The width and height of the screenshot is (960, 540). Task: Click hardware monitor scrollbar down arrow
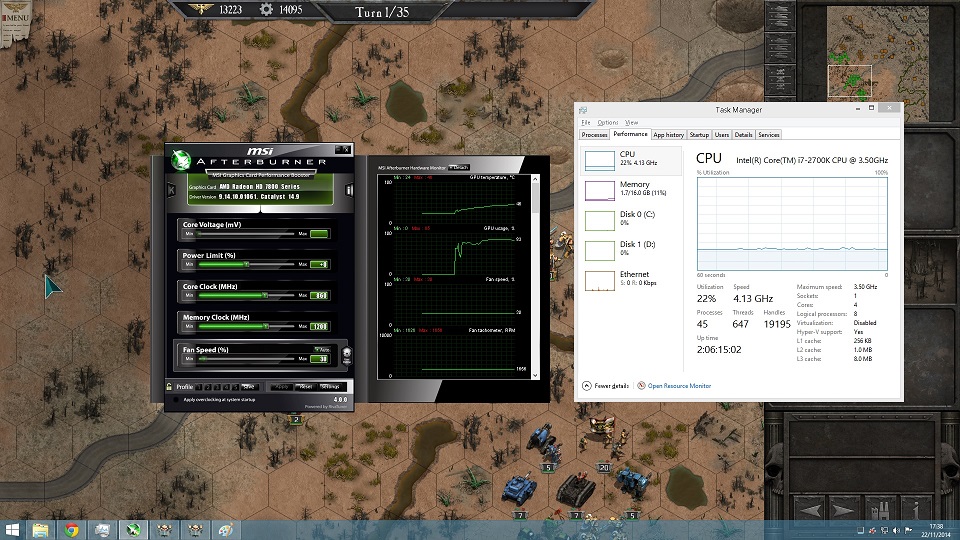[x=535, y=375]
